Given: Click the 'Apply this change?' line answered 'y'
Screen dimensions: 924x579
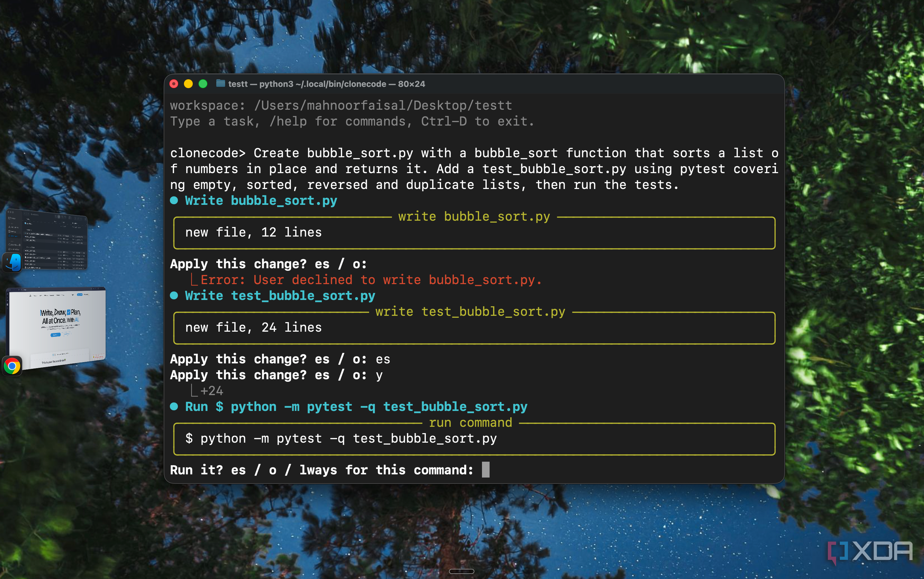Looking at the screenshot, I should click(276, 375).
